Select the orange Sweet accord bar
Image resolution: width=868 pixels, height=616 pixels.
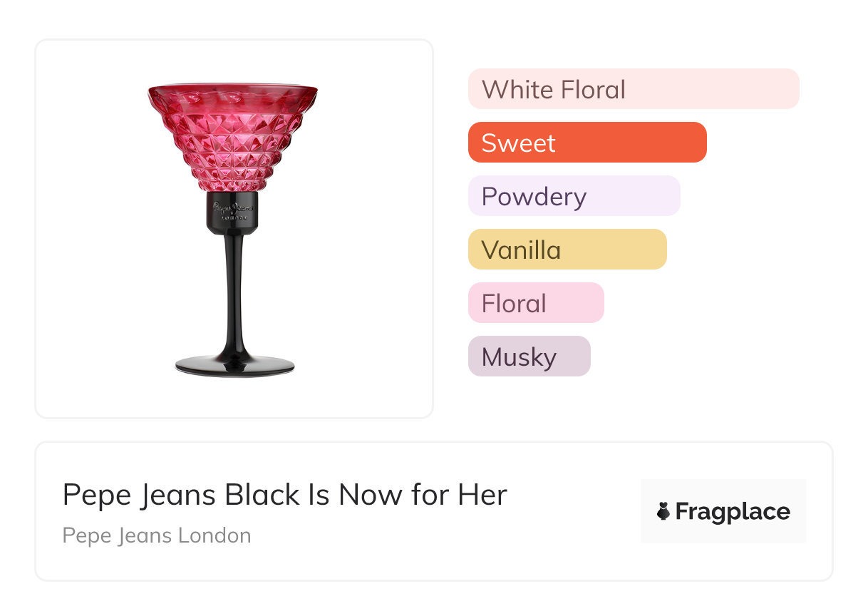pos(587,143)
